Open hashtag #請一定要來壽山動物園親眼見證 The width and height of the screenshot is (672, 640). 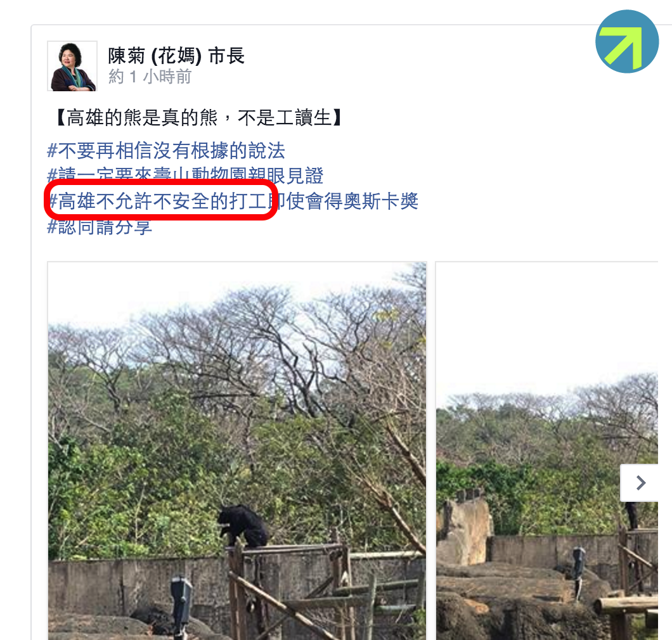tap(185, 176)
